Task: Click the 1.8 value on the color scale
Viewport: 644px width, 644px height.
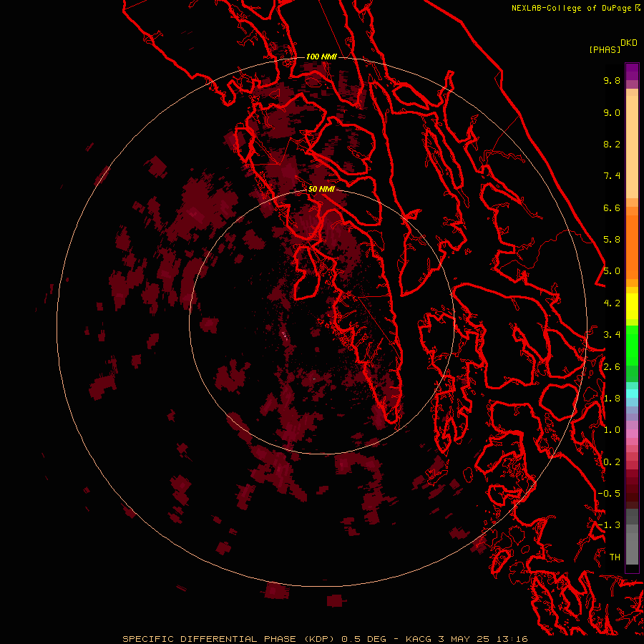Action: (612, 399)
